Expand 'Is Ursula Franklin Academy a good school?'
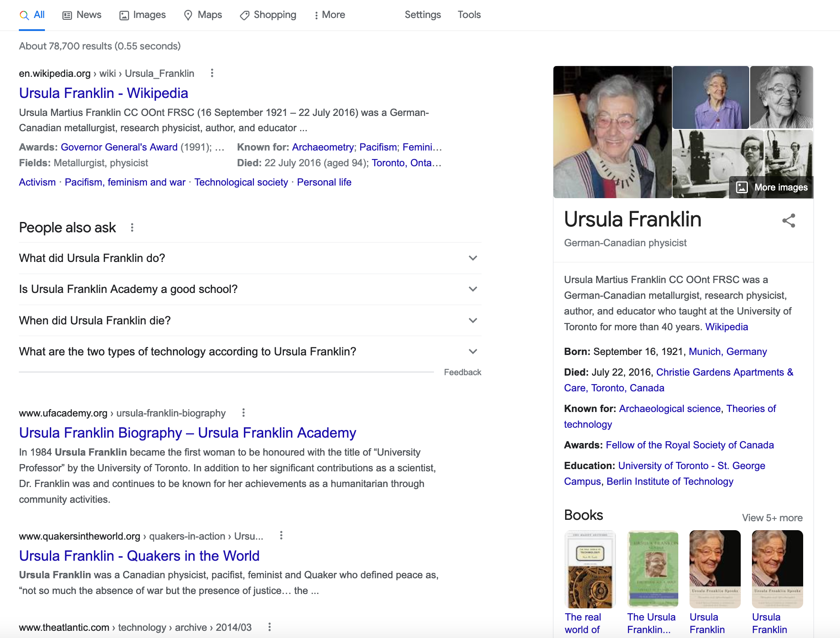This screenshot has height=638, width=840. 250,289
